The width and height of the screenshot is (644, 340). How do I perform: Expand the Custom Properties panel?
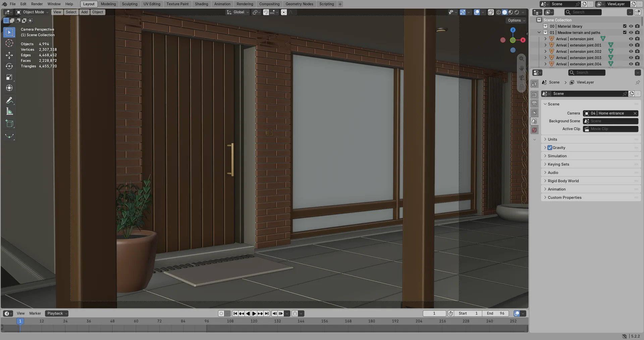(x=591, y=197)
